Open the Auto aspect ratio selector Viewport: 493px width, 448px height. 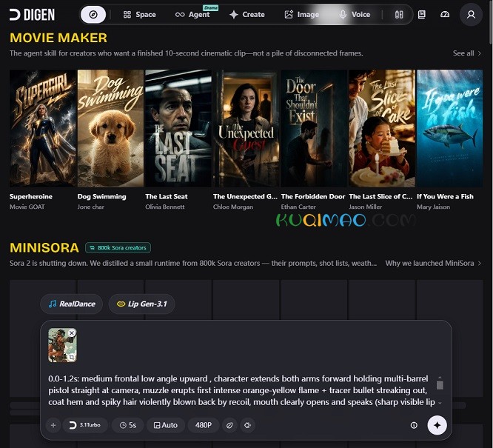click(x=165, y=425)
